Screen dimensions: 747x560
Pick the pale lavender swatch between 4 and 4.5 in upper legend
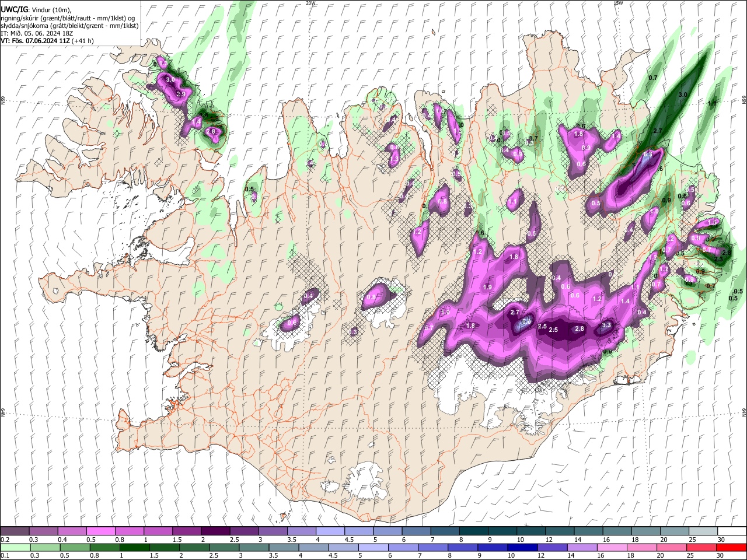pyautogui.click(x=330, y=531)
